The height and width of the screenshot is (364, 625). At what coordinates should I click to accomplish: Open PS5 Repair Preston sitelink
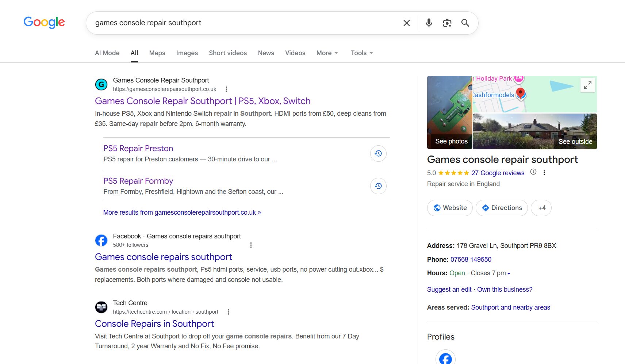click(138, 149)
